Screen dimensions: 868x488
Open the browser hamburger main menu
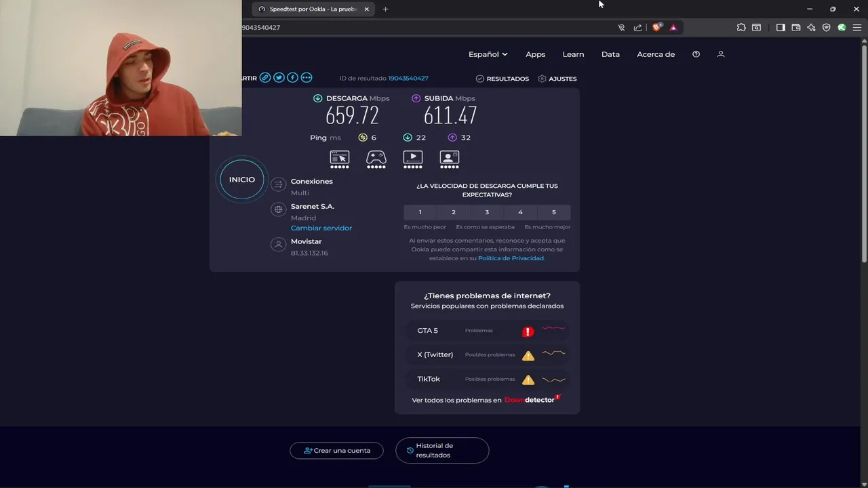click(856, 28)
